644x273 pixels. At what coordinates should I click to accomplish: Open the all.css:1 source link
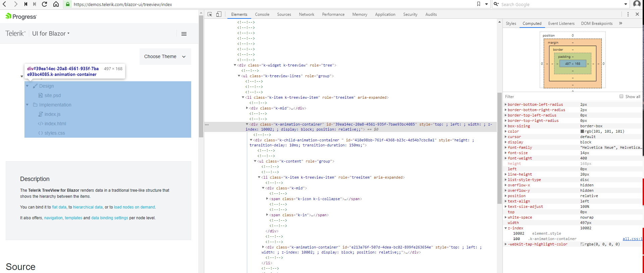(x=632, y=239)
